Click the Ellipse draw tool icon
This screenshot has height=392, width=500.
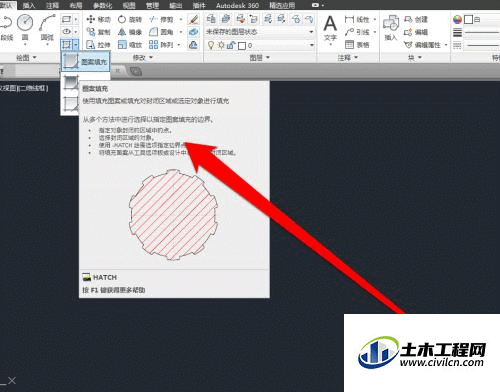pyautogui.click(x=66, y=32)
